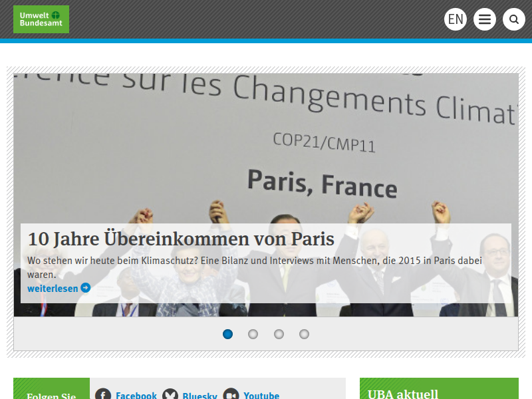Open the hamburger navigation menu
Screen dimensions: 532x399
485,19
